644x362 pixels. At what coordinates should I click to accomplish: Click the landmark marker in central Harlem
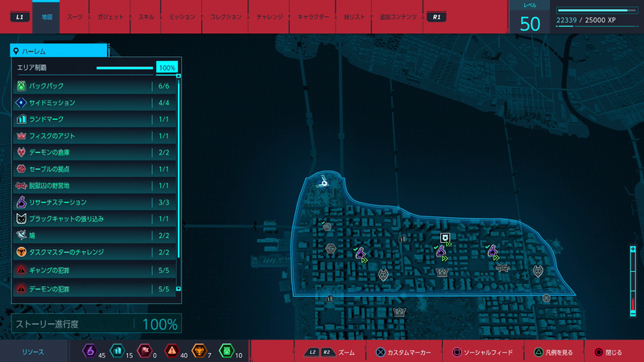(402, 239)
